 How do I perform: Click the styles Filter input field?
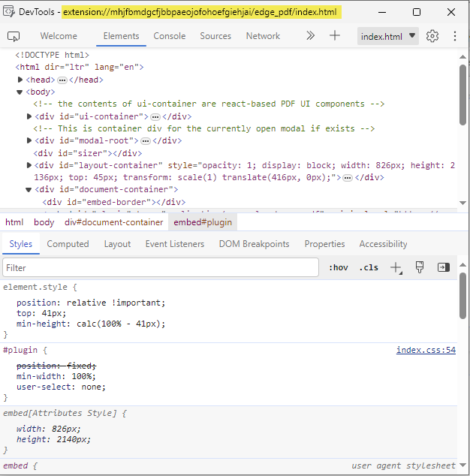[x=161, y=268]
